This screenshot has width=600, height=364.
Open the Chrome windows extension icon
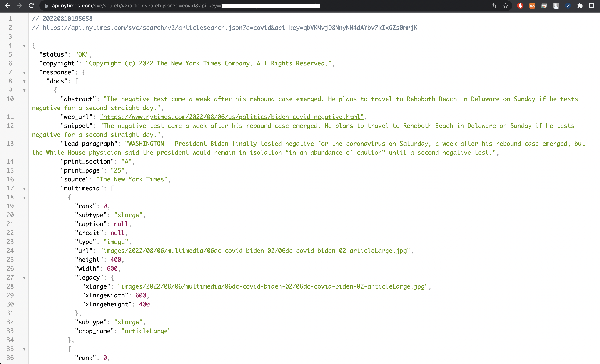pos(544,6)
